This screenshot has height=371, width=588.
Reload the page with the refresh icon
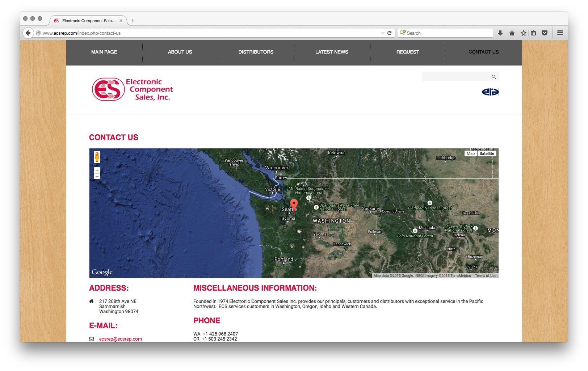coord(390,33)
